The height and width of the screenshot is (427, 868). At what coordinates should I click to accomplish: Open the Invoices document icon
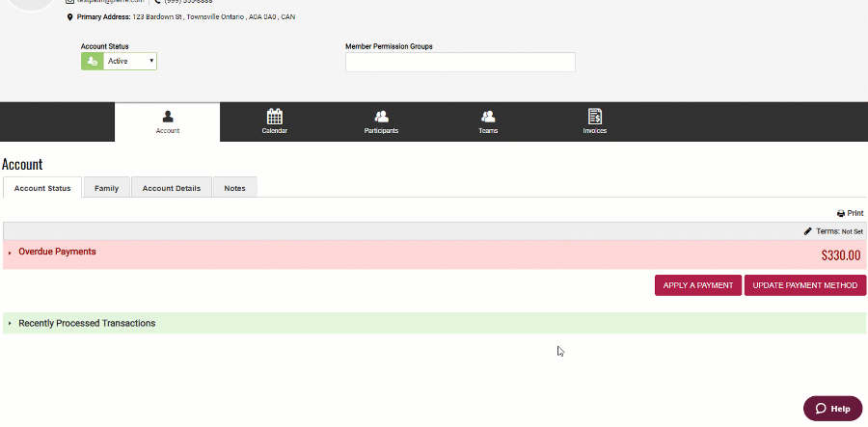point(594,117)
